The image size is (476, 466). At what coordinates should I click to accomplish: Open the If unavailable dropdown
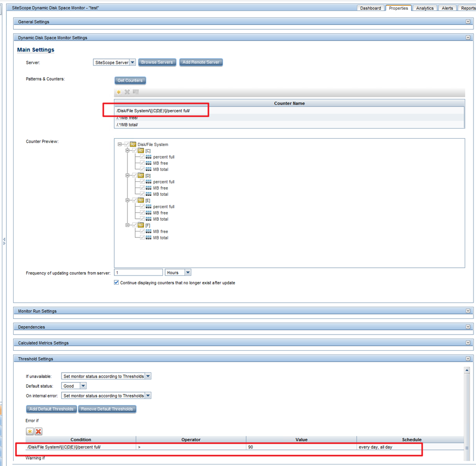148,376
